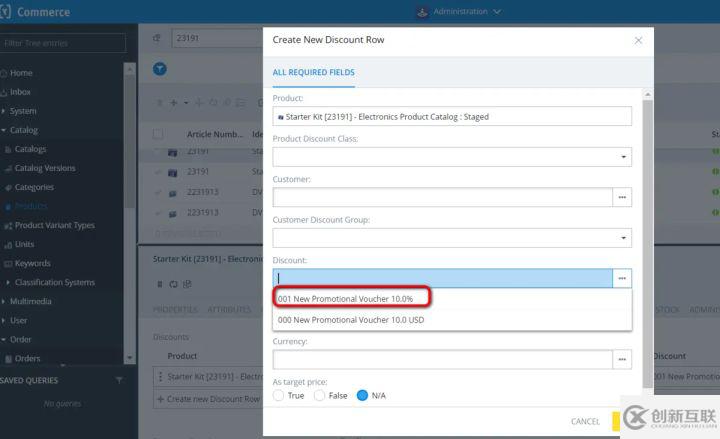Click the refresh icon in editor toolbar

(x=173, y=284)
